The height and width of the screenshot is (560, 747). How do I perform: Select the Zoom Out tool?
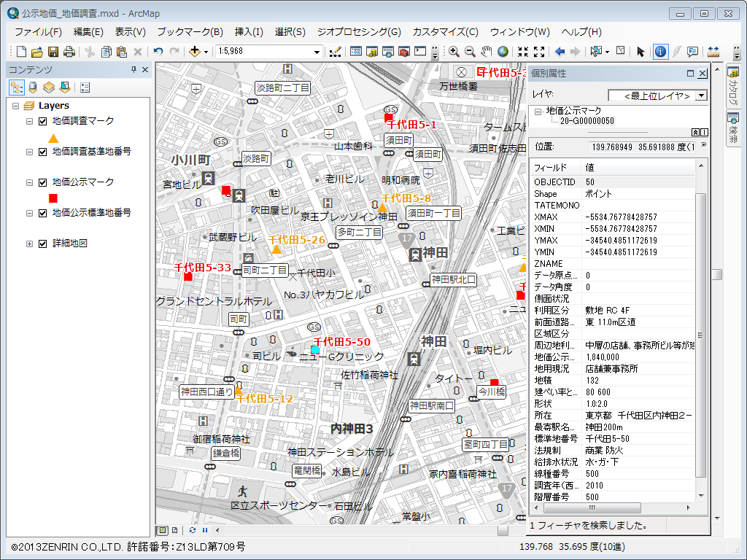click(470, 52)
